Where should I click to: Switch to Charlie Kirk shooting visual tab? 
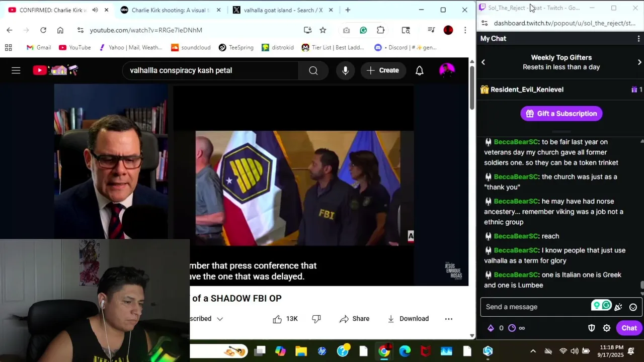coord(170,10)
